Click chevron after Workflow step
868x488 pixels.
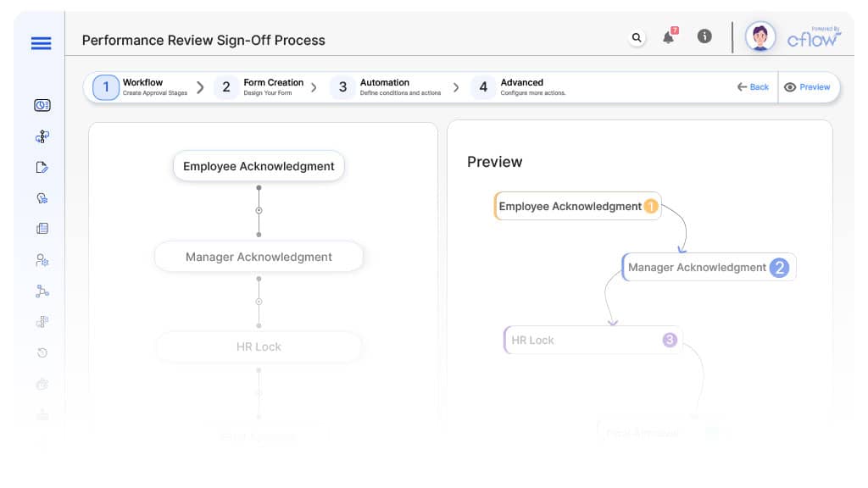[200, 87]
